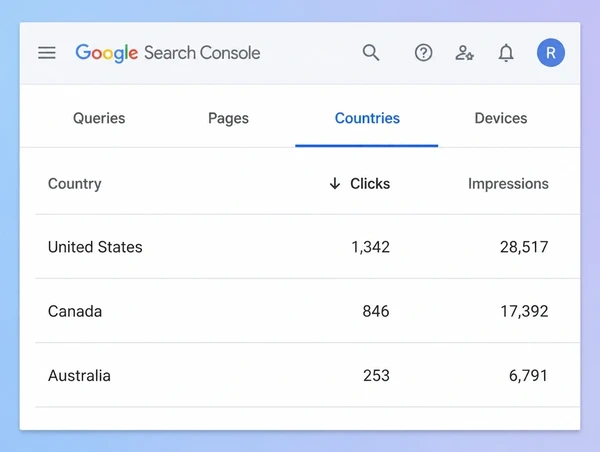The height and width of the screenshot is (452, 600).
Task: Select the United States row
Action: 307,247
